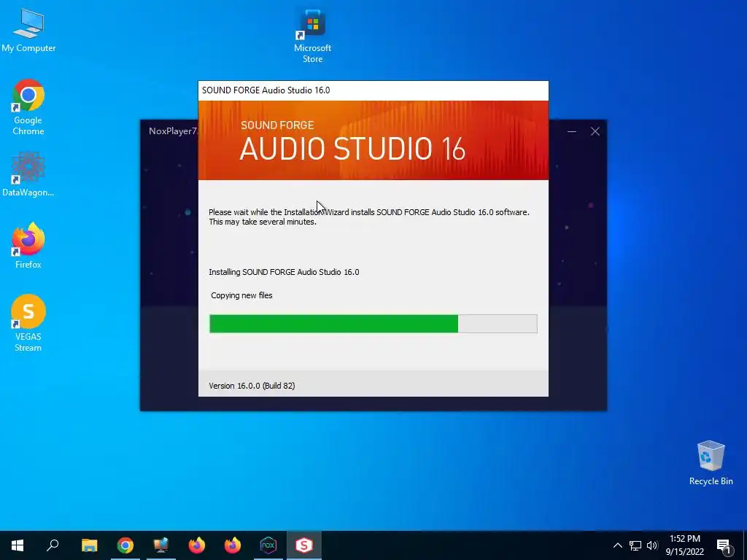
Task: Click the 'Copying new files' status text
Action: pyautogui.click(x=241, y=295)
